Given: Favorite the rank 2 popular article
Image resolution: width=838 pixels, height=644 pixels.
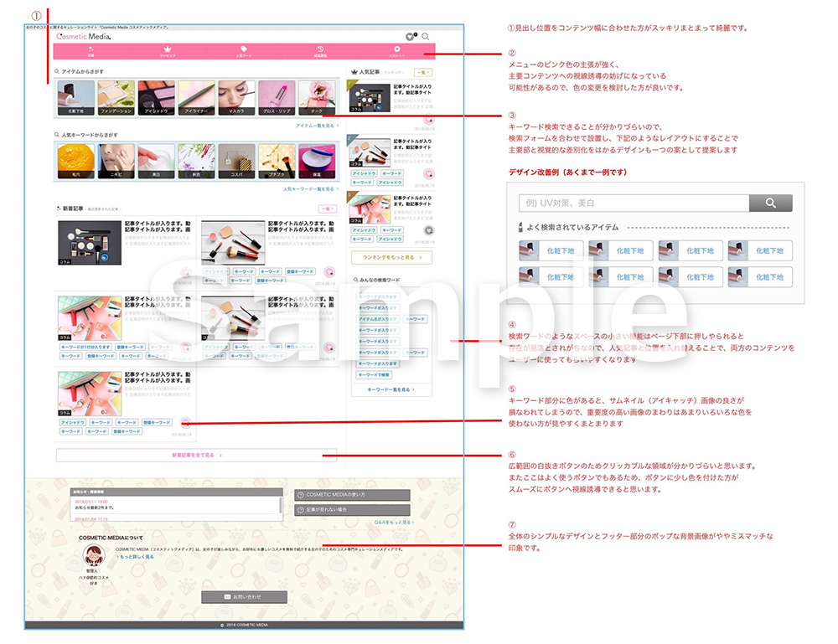Looking at the screenshot, I should 428,174.
